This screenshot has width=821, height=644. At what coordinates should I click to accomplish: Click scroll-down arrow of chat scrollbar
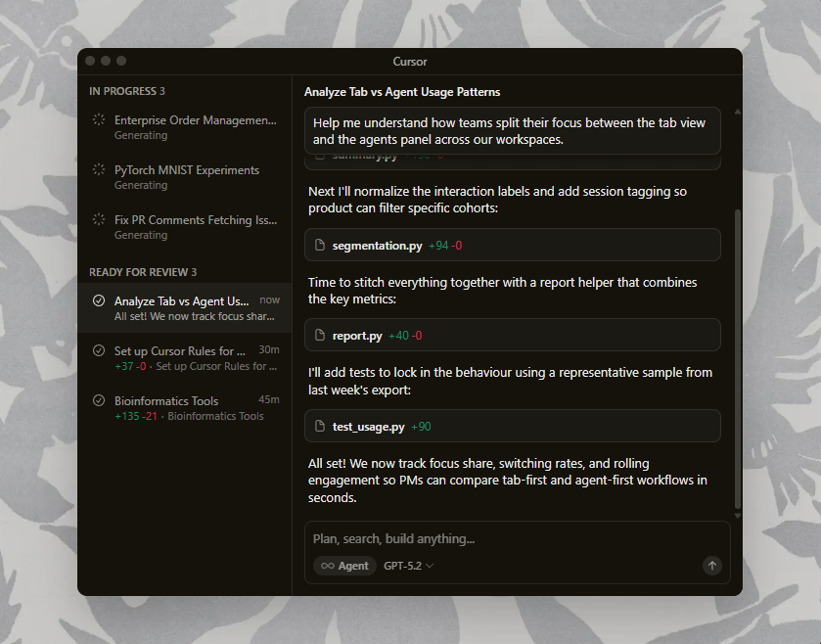737,516
